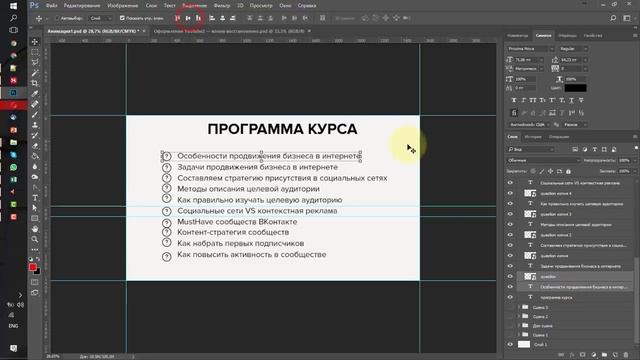The height and width of the screenshot is (360, 640).
Task: Select the Move tool in the toolbox
Action: click(x=35, y=42)
